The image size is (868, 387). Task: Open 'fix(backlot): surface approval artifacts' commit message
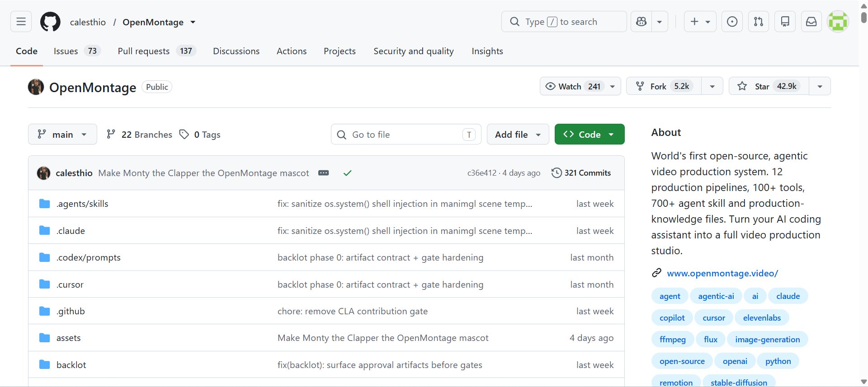tap(380, 365)
